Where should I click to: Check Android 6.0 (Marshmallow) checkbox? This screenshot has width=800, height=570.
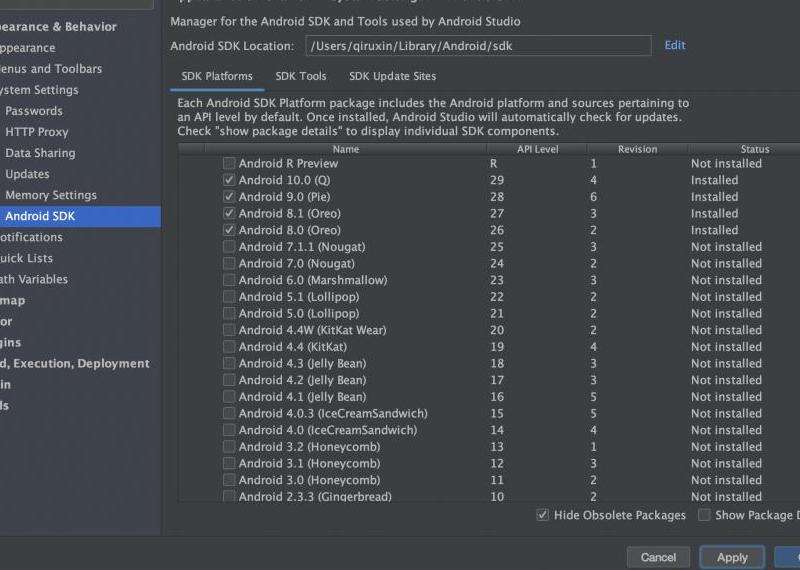pos(229,280)
